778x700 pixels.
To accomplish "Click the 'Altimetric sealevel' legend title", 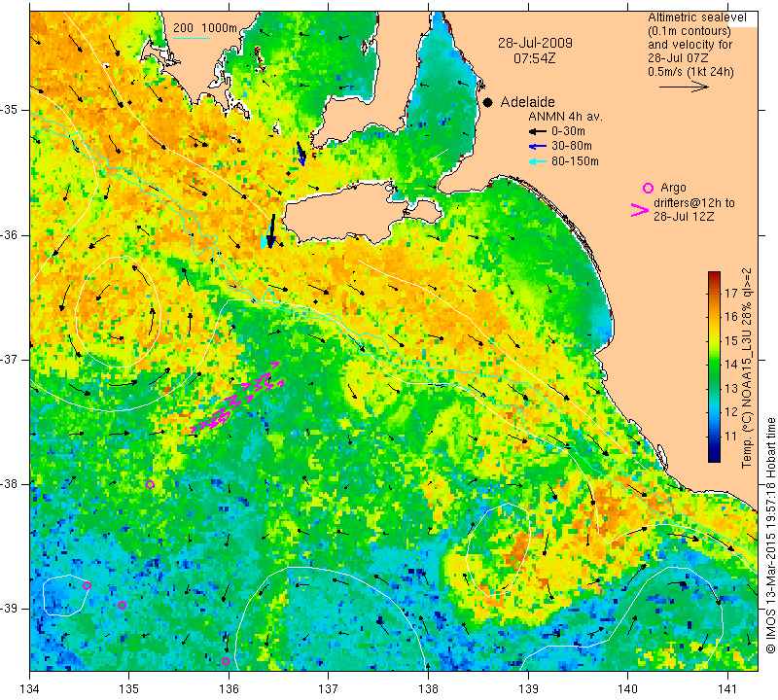I will 697,17.
